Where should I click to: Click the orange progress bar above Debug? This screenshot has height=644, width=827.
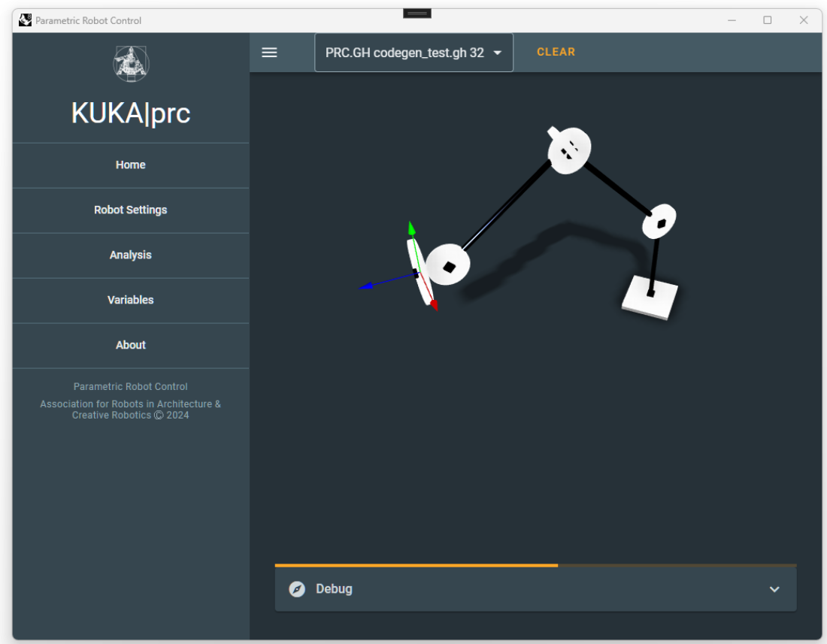(535, 566)
